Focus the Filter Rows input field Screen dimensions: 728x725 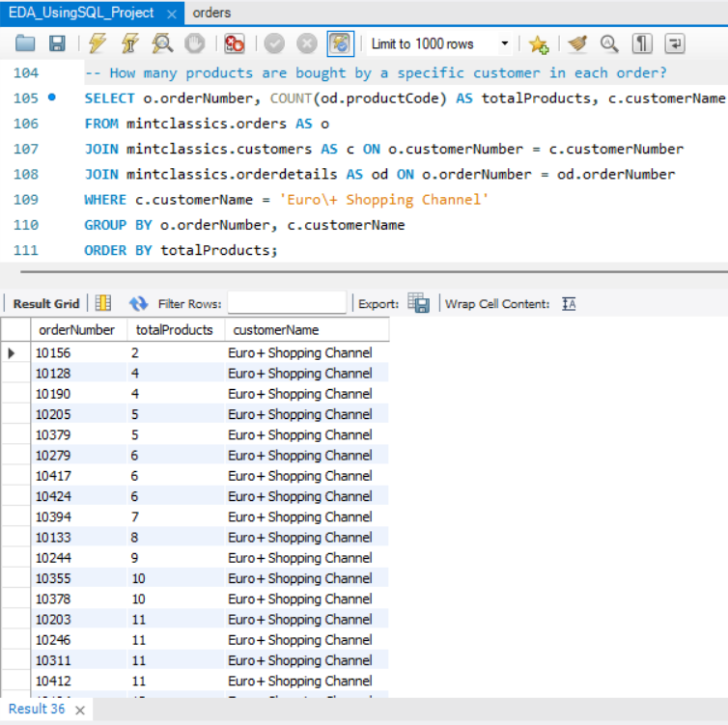(287, 303)
